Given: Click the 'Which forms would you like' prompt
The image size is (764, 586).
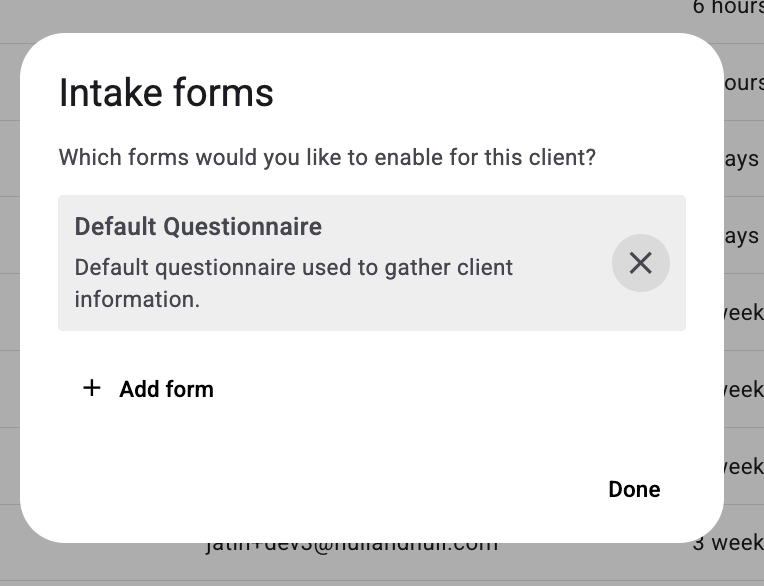Looking at the screenshot, I should (x=327, y=157).
